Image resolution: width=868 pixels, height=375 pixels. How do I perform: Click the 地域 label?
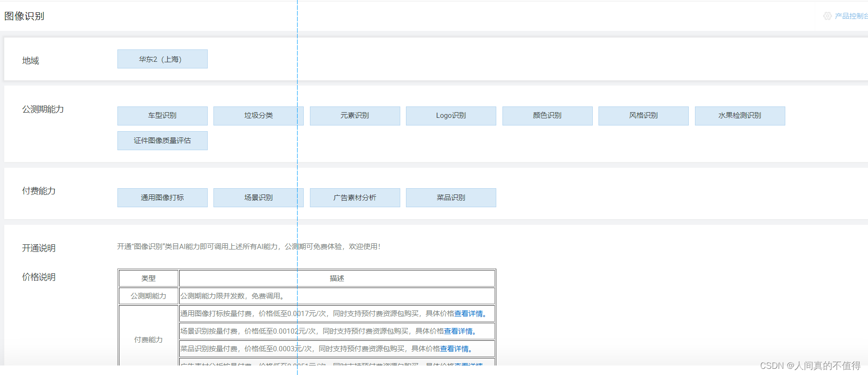[30, 60]
